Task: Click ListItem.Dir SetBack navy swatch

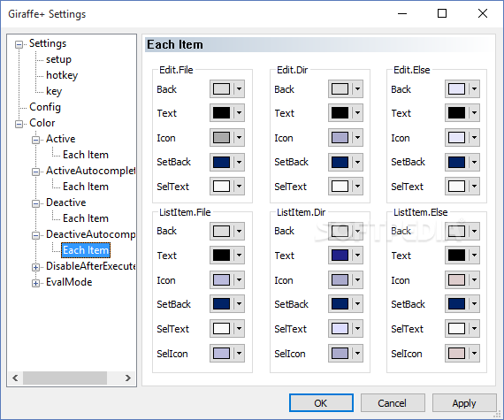Action: point(340,304)
